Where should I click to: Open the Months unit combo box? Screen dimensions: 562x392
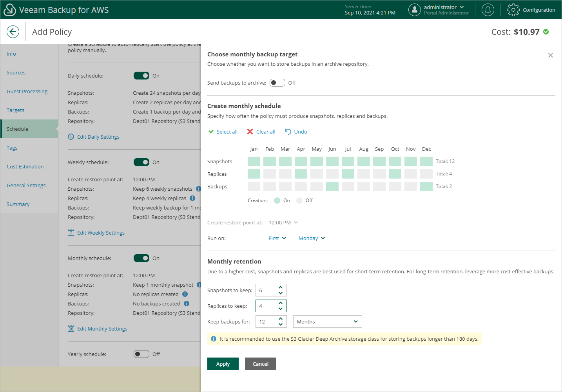(x=327, y=322)
